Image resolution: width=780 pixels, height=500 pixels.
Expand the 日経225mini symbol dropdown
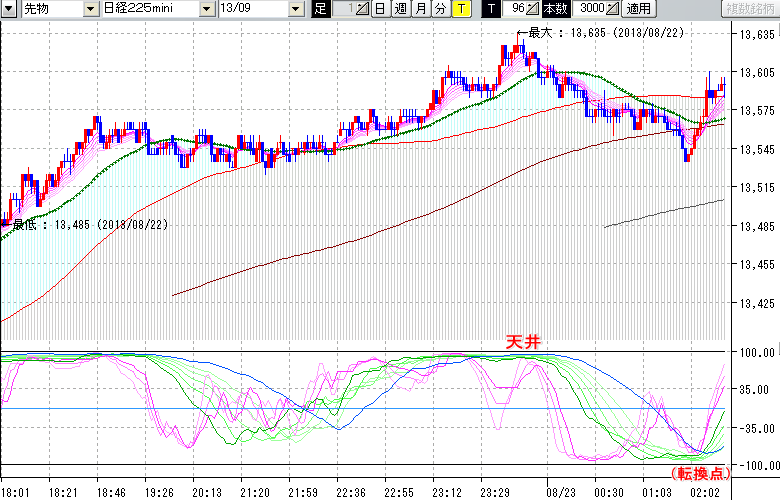pos(206,9)
